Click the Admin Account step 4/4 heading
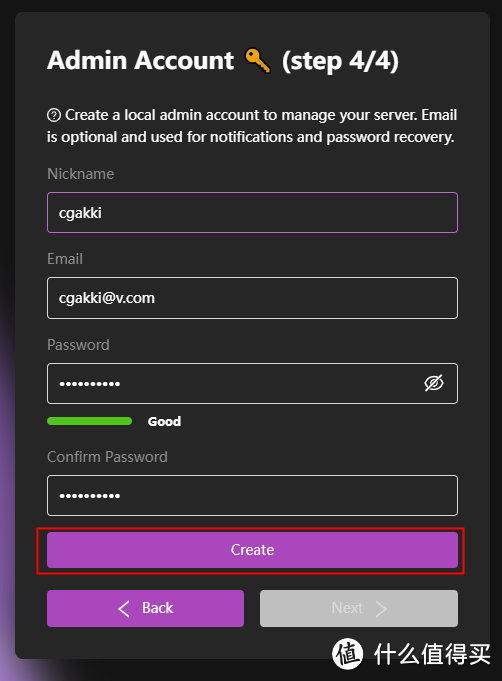Viewport: 502px width, 681px height. click(223, 61)
